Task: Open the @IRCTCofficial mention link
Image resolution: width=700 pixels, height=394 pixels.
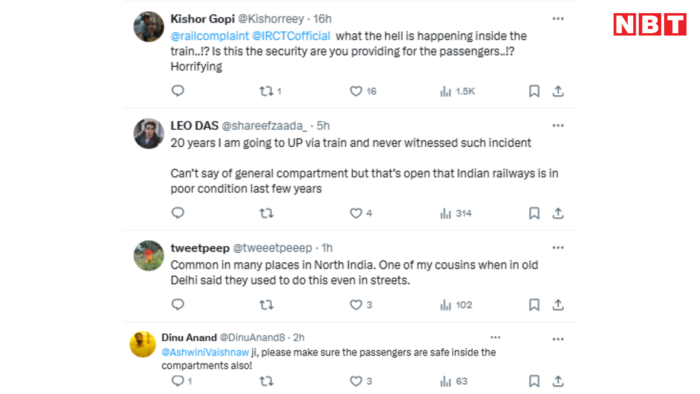Action: (291, 36)
